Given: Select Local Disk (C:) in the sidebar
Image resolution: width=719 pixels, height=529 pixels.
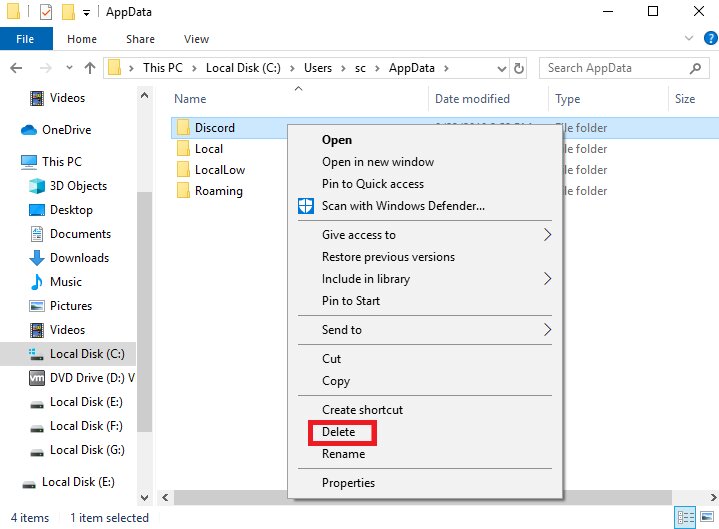Looking at the screenshot, I should (x=68, y=354).
